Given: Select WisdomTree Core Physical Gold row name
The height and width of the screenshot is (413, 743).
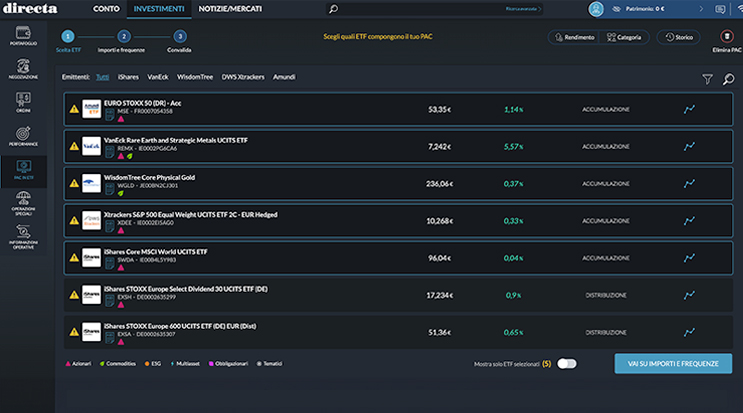Looking at the screenshot, I should [x=149, y=178].
